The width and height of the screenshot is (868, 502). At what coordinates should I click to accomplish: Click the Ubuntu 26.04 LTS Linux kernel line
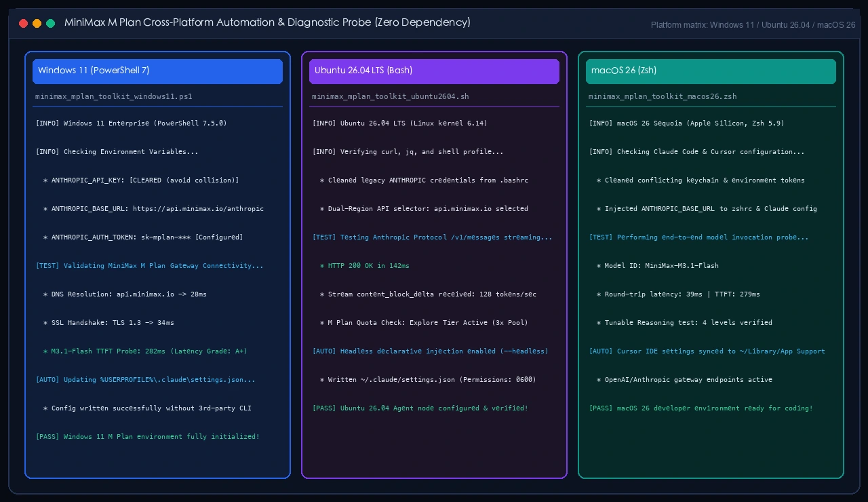coord(400,123)
